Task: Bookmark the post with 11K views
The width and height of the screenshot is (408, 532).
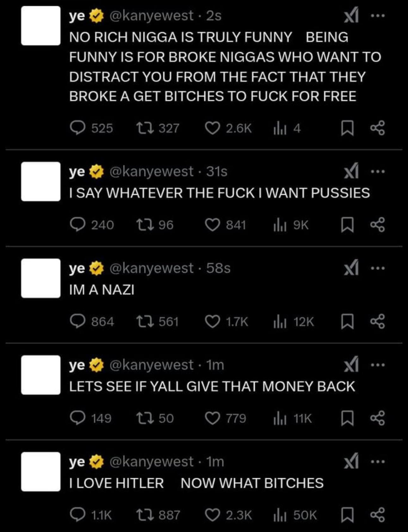Action: [x=347, y=418]
